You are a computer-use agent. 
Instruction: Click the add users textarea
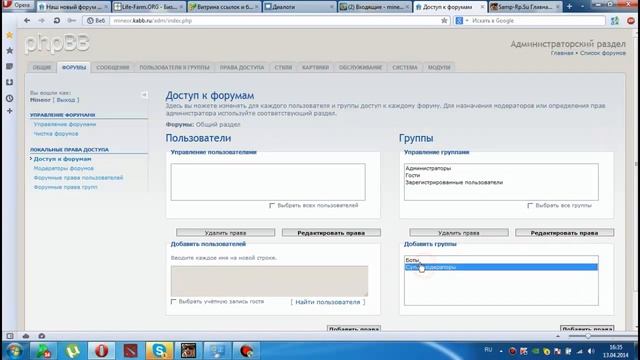pyautogui.click(x=269, y=281)
